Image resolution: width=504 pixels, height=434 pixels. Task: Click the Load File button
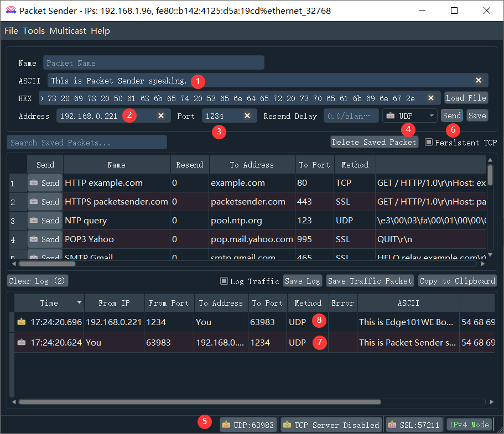466,98
